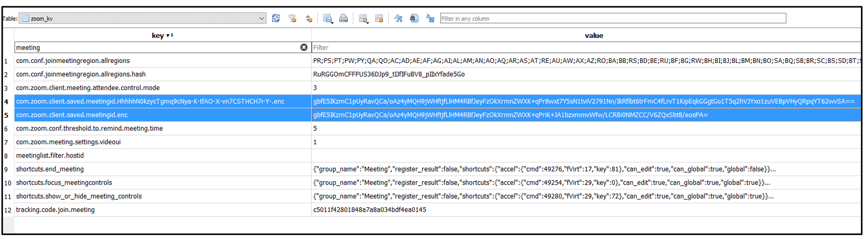Select row header 12
Screen dimensions: 868x239
click(8, 210)
